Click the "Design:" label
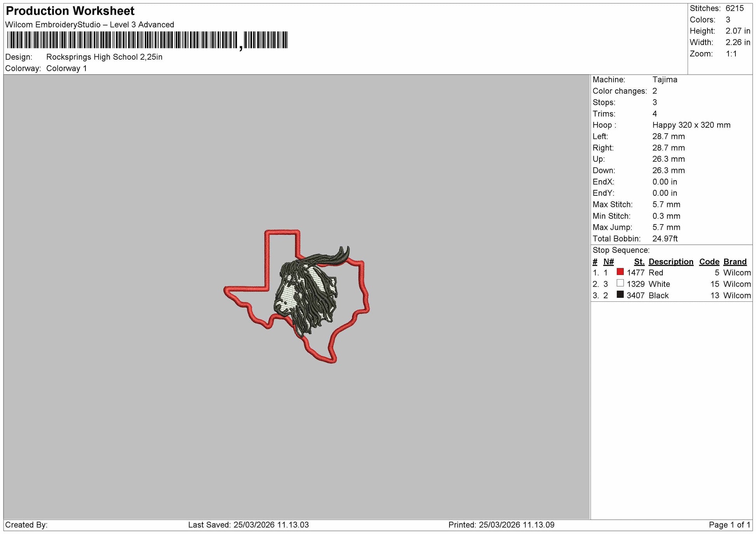Viewport: 756px width, 534px height. point(19,57)
